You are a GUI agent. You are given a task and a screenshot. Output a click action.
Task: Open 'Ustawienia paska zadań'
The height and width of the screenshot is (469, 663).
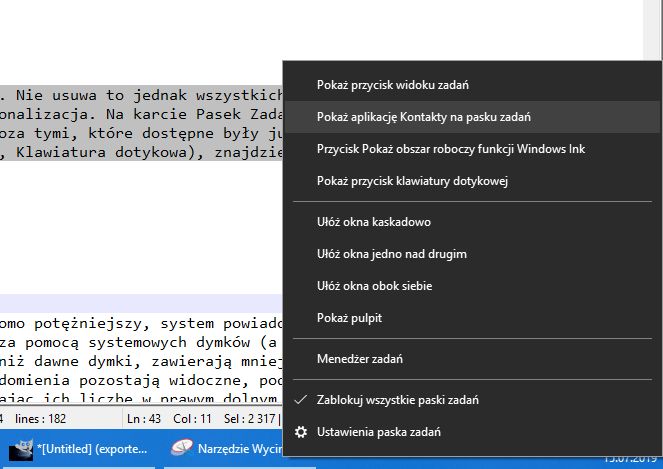coord(472,432)
